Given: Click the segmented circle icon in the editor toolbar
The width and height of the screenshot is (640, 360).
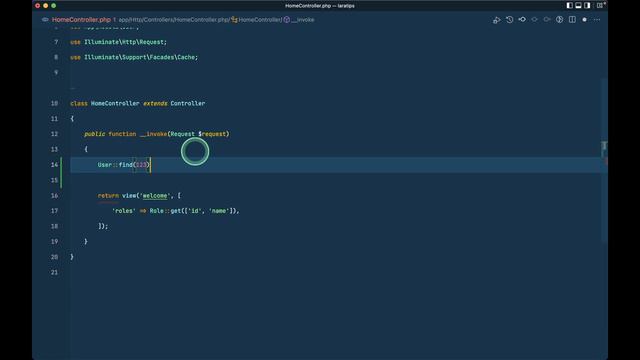Looking at the screenshot, I should coord(560,20).
